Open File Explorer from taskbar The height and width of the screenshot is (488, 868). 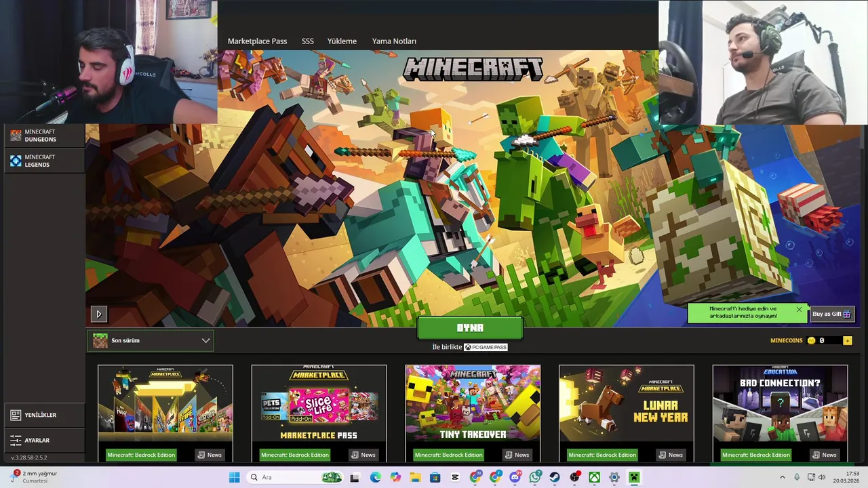click(x=415, y=477)
